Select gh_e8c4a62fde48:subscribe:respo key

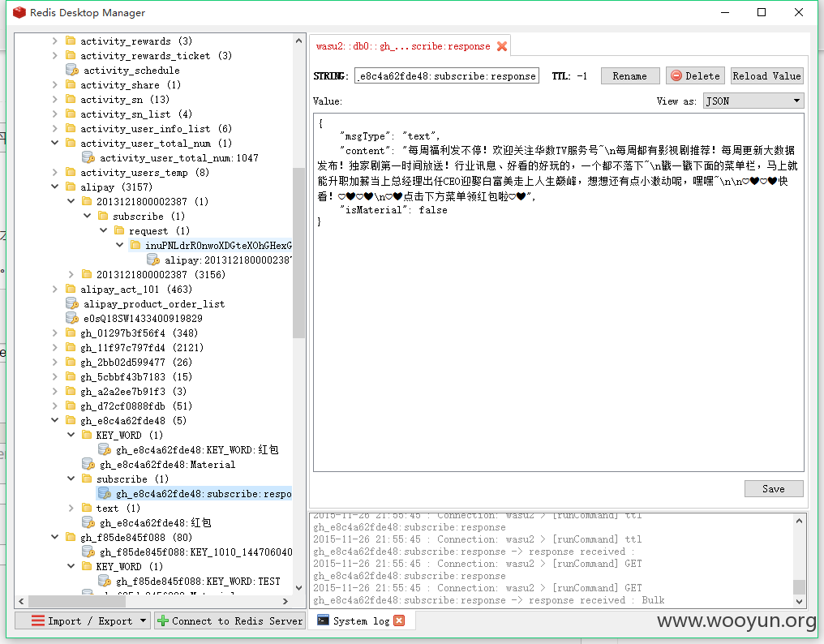coord(195,494)
